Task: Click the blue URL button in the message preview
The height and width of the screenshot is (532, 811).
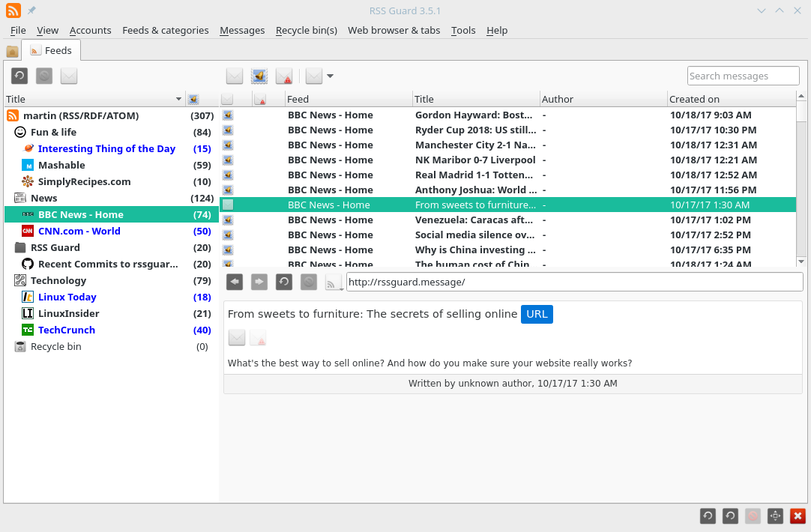Action: [x=537, y=314]
